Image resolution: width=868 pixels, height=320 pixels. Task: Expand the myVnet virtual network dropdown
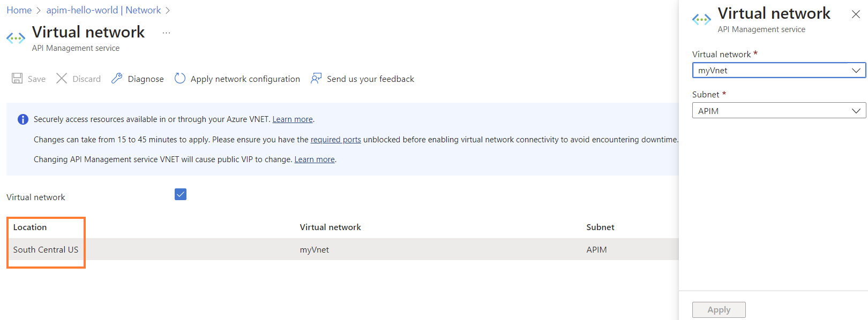pos(779,70)
